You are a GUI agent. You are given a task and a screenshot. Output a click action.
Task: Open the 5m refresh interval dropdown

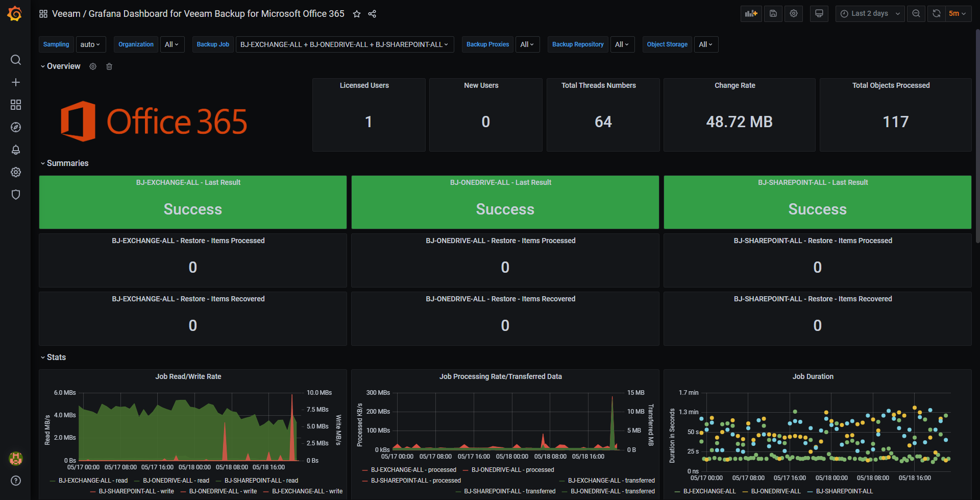pyautogui.click(x=958, y=14)
